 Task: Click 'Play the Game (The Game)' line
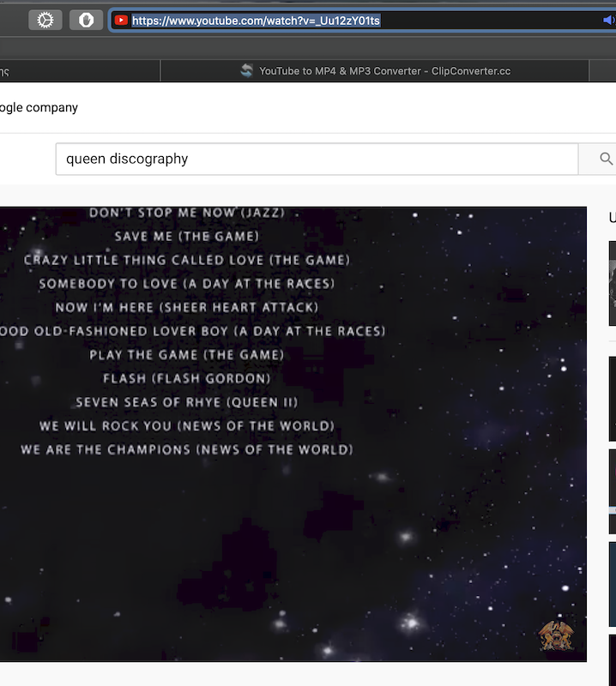(187, 354)
